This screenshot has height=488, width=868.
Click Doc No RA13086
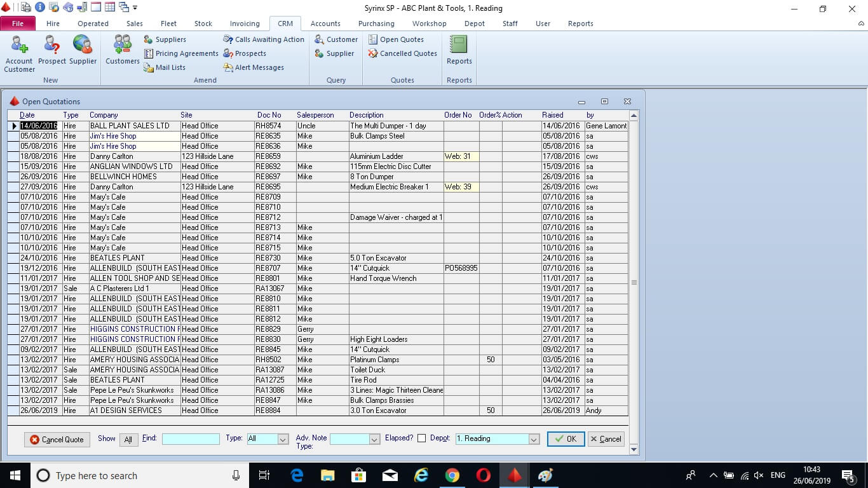(275, 390)
